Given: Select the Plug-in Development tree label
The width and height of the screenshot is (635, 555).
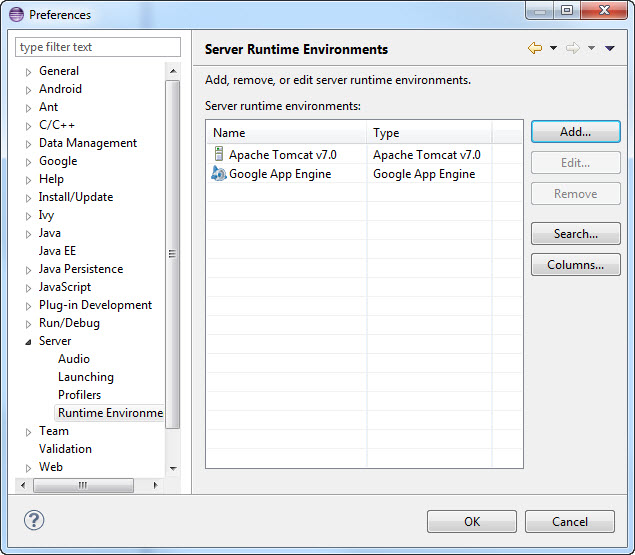Looking at the screenshot, I should pos(95,305).
